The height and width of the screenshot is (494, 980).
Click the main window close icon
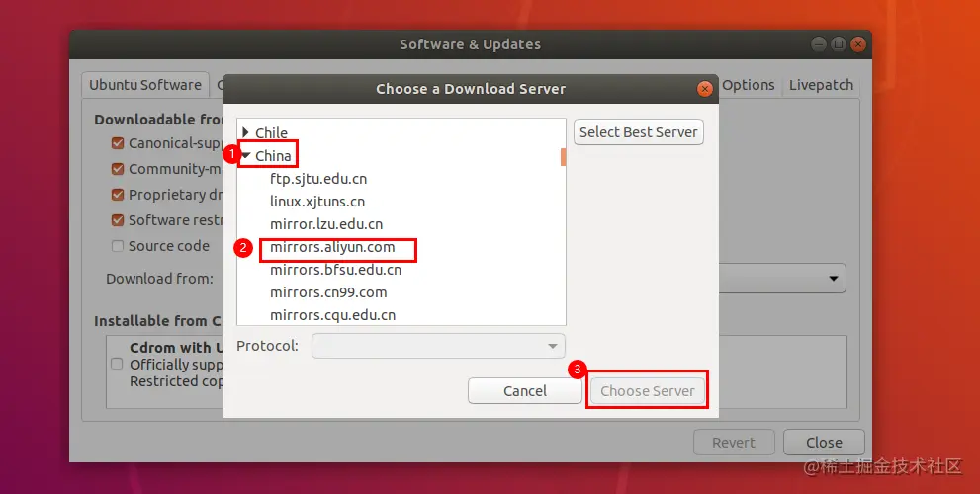tap(858, 44)
